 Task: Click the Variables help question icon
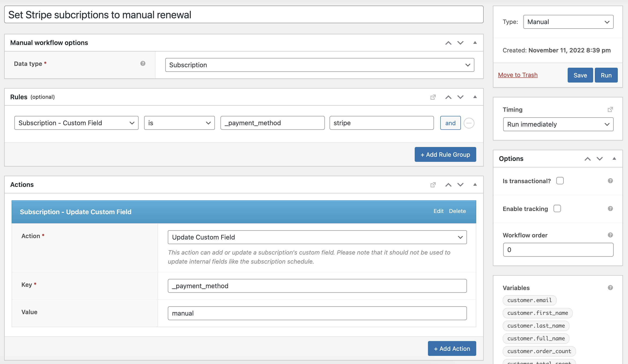(x=610, y=288)
